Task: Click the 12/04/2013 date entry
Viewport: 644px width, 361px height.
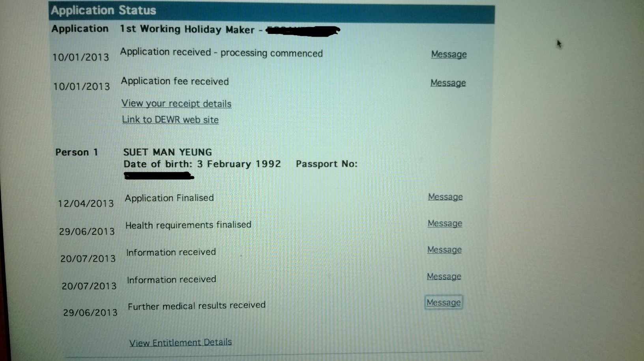Action: 86,203
